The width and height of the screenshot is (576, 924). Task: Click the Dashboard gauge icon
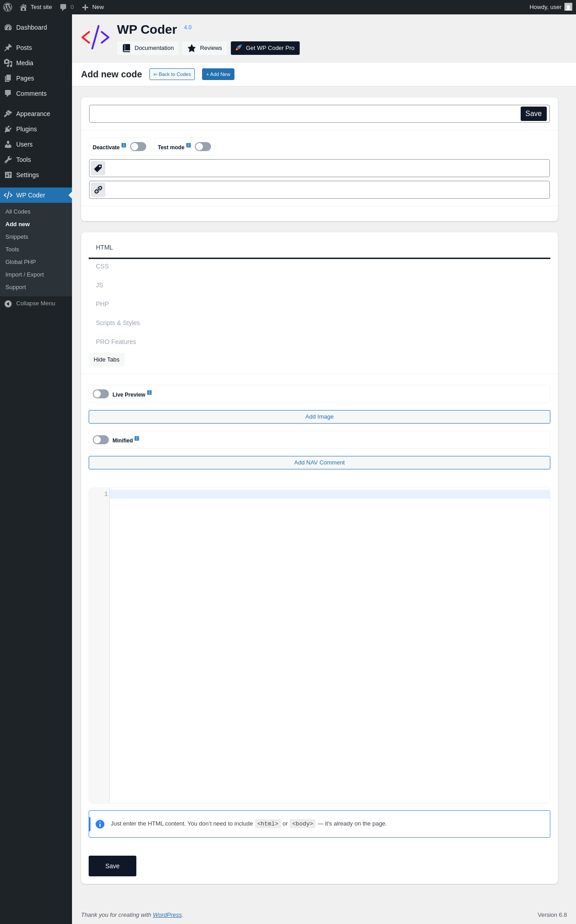click(8, 27)
